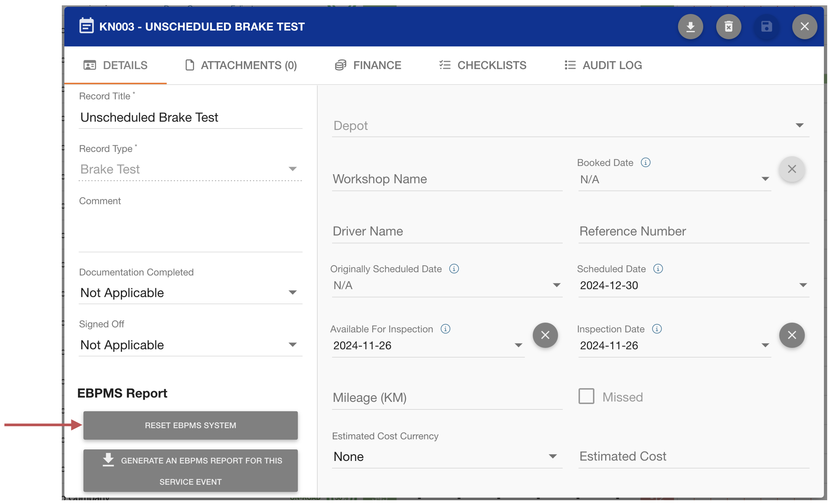
Task: Clear the Booked Date value
Action: coord(791,169)
